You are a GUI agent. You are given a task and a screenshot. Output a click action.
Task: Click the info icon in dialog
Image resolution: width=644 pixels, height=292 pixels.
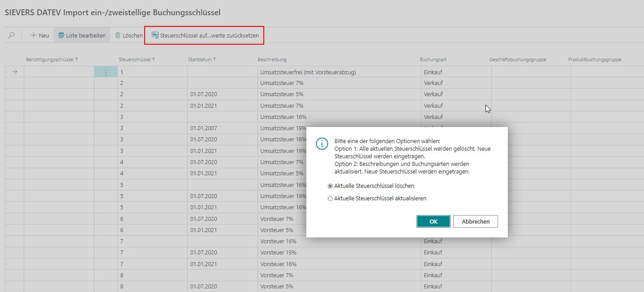click(x=322, y=144)
